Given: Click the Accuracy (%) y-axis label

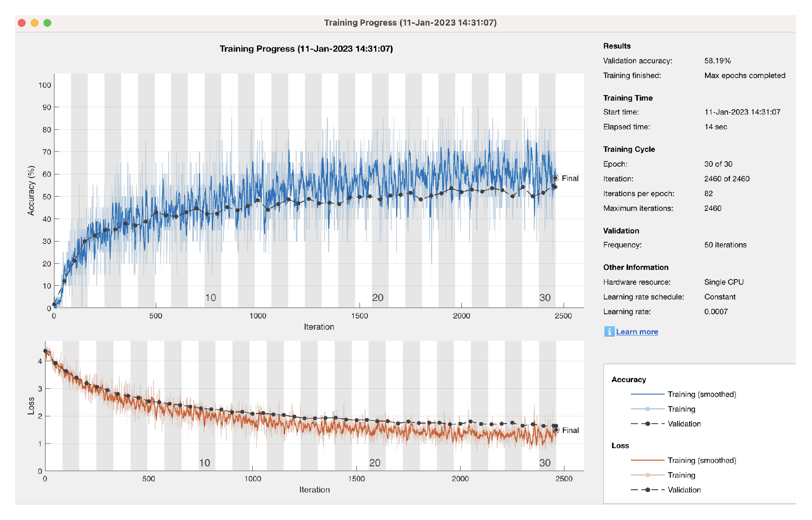Looking at the screenshot, I should 31,191.
